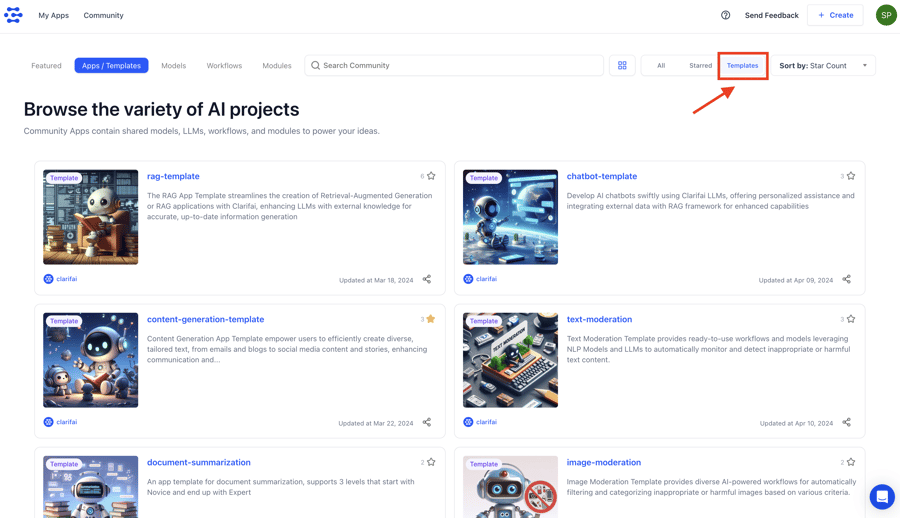Open the chat support bubble

(881, 497)
